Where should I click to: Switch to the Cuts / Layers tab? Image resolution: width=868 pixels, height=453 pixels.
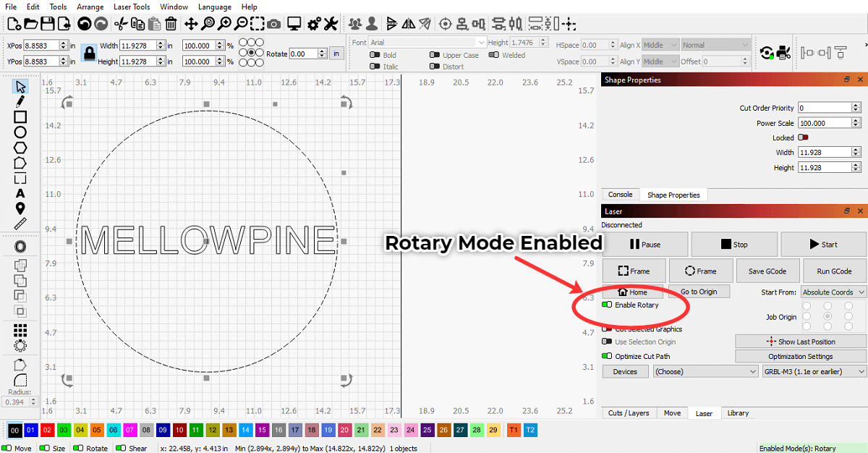[x=629, y=413]
